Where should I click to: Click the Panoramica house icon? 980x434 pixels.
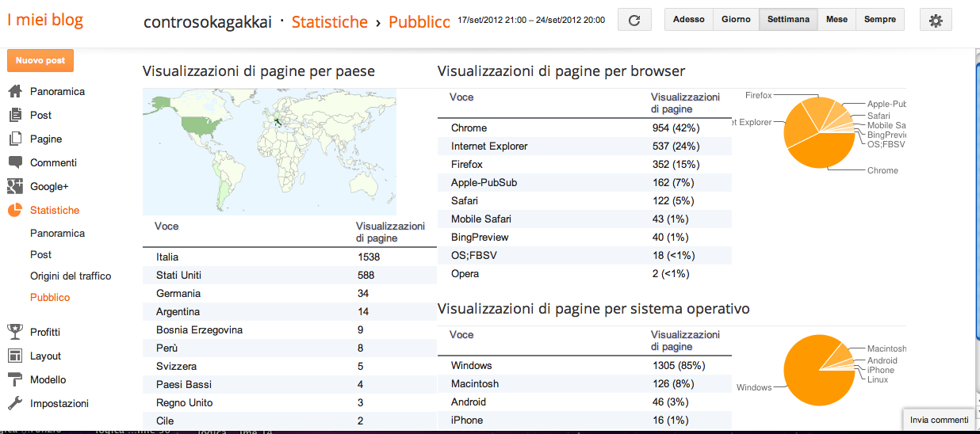point(15,91)
